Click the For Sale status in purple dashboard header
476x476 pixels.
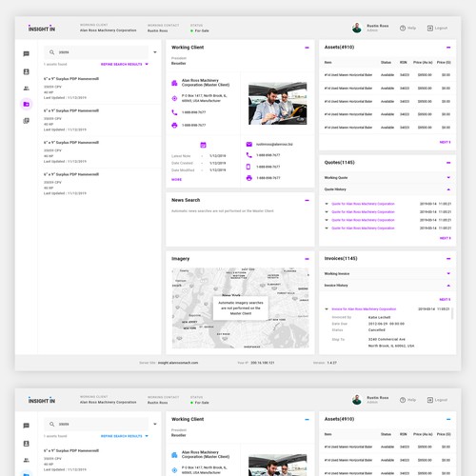[200, 30]
